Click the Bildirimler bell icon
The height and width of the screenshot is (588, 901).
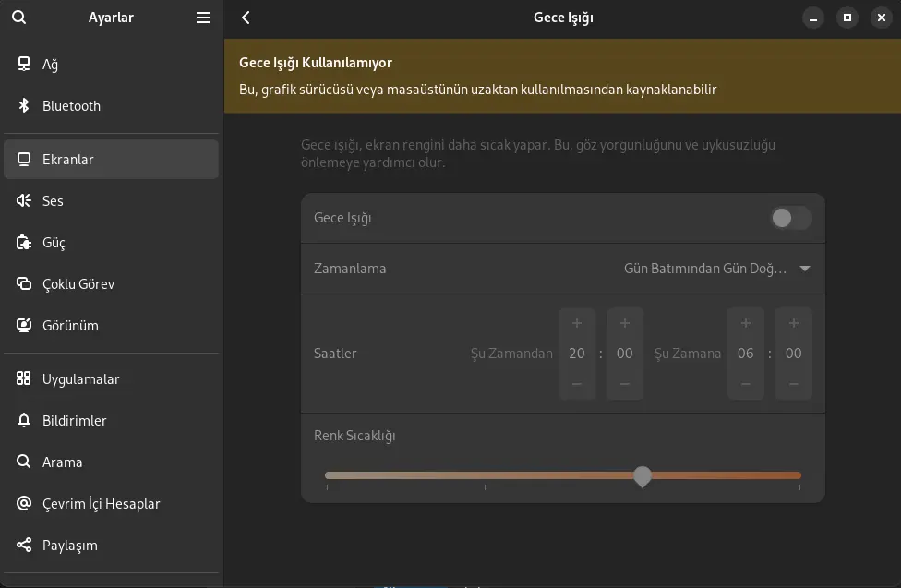24,420
